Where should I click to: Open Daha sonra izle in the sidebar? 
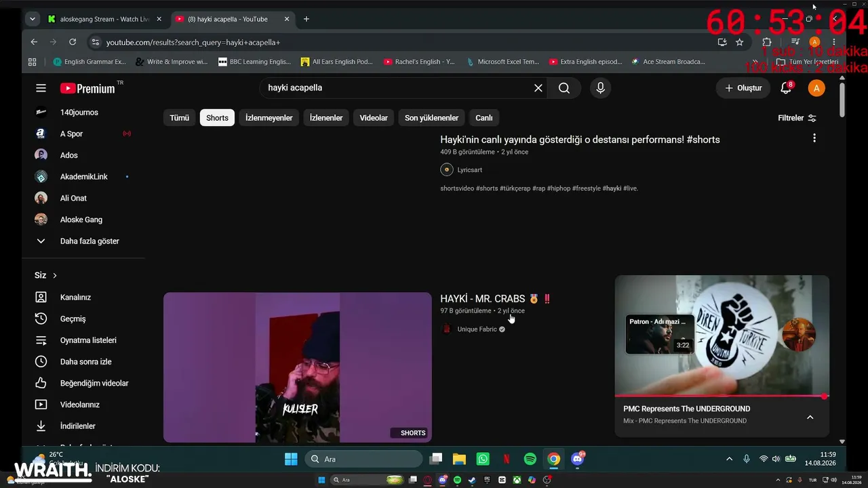[x=85, y=362]
